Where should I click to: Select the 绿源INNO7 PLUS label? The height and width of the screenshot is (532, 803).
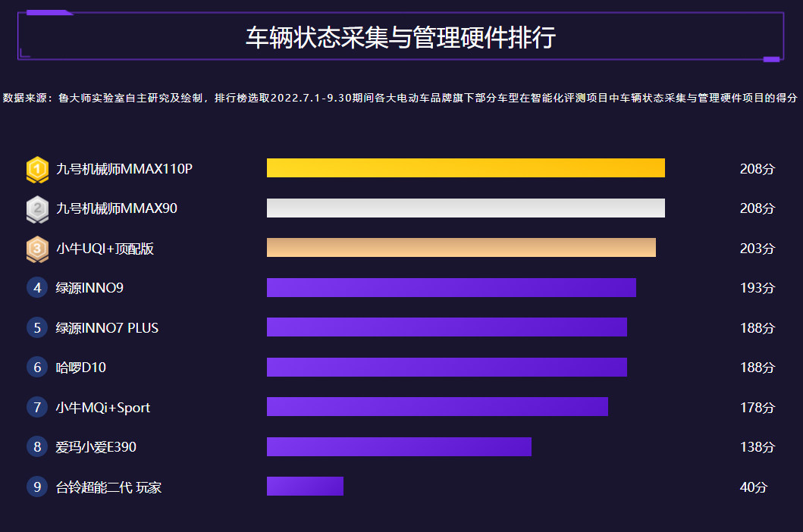click(x=107, y=327)
